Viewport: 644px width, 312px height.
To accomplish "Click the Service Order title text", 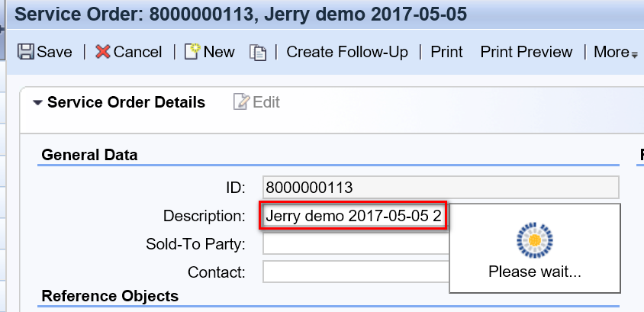I will point(240,14).
